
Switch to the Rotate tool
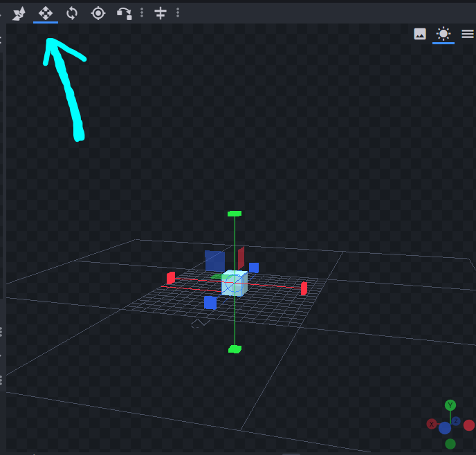(x=72, y=13)
